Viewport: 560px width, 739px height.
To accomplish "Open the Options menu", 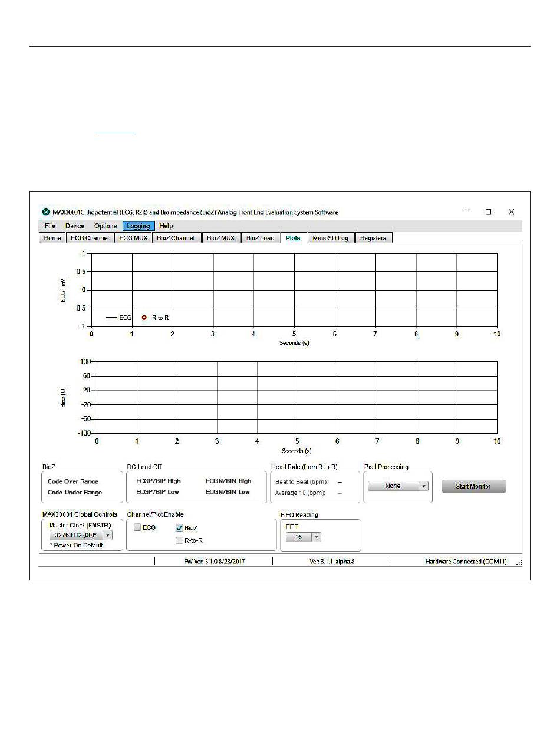I will [x=106, y=226].
